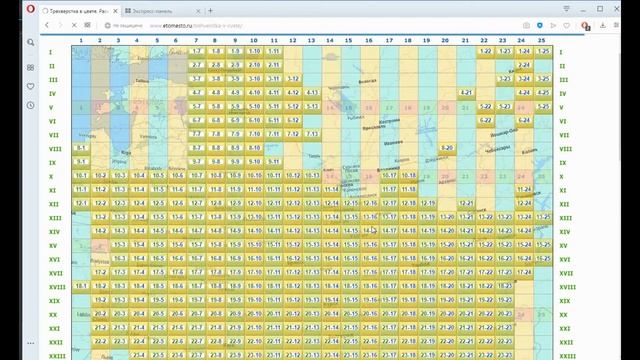Open map sheet 8-20

tap(447, 148)
